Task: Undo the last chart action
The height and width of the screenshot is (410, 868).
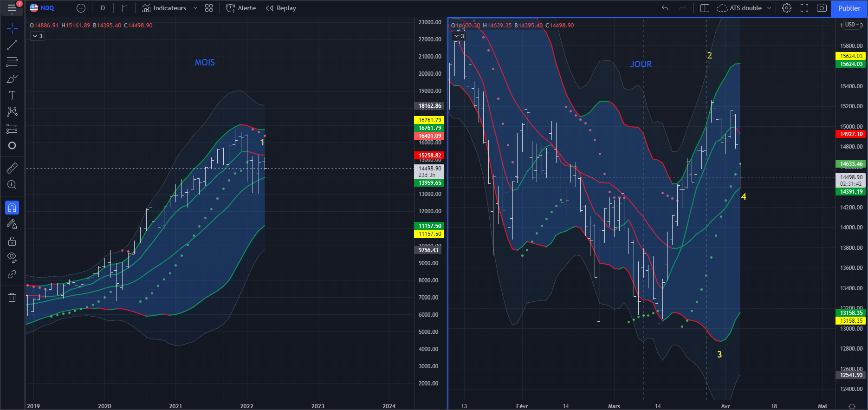Action: click(665, 8)
